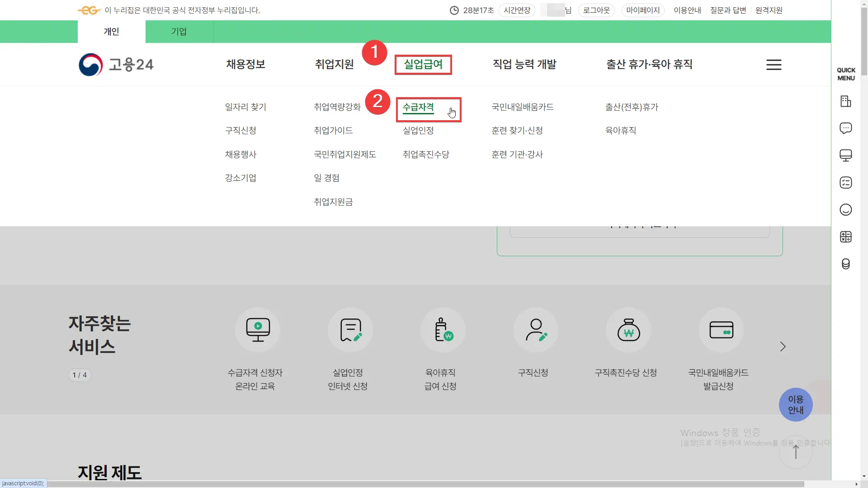
Task: Select 실업인정 submenu item
Action: tap(418, 131)
